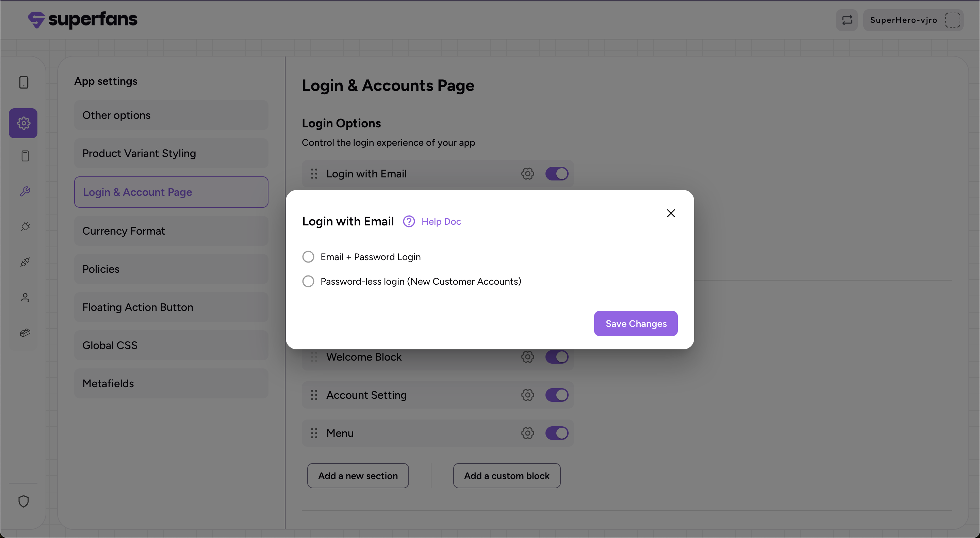Click the question mark help icon

409,222
